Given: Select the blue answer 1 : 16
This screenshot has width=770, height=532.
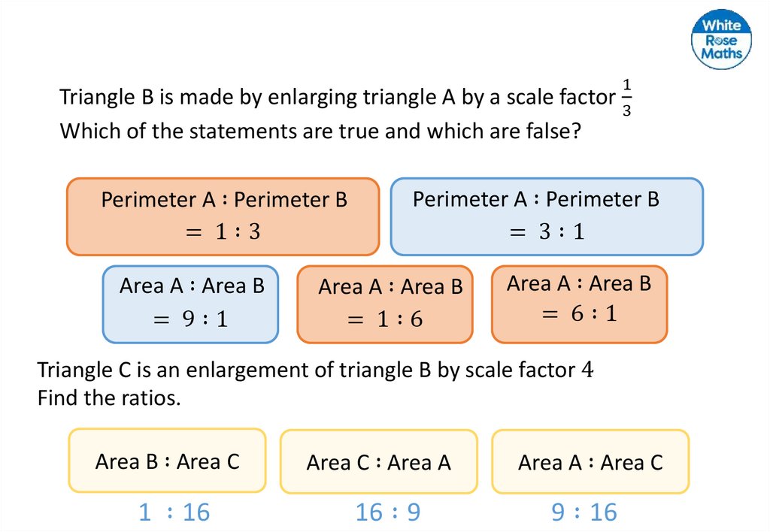Looking at the screenshot, I should pos(174,512).
